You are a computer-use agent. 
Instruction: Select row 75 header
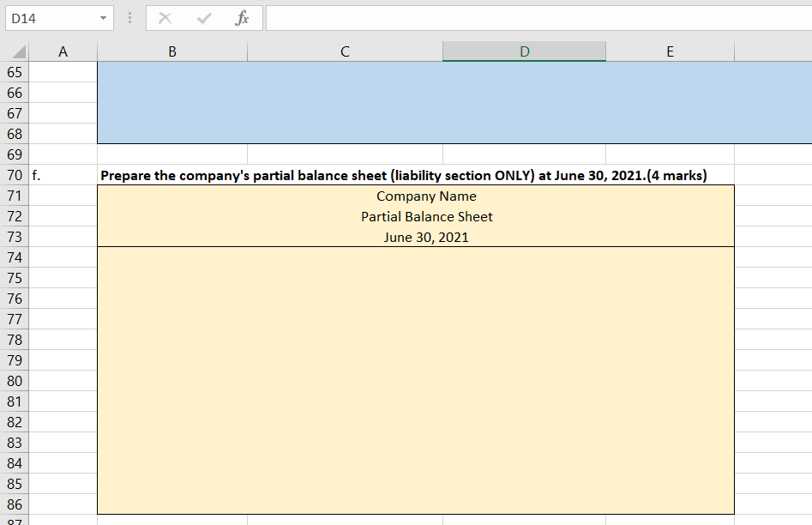coord(15,278)
